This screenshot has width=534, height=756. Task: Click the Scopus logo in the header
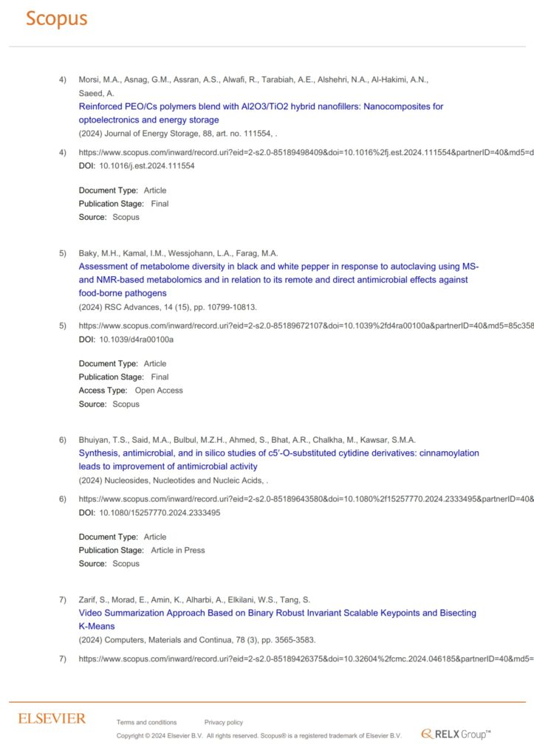click(x=57, y=19)
